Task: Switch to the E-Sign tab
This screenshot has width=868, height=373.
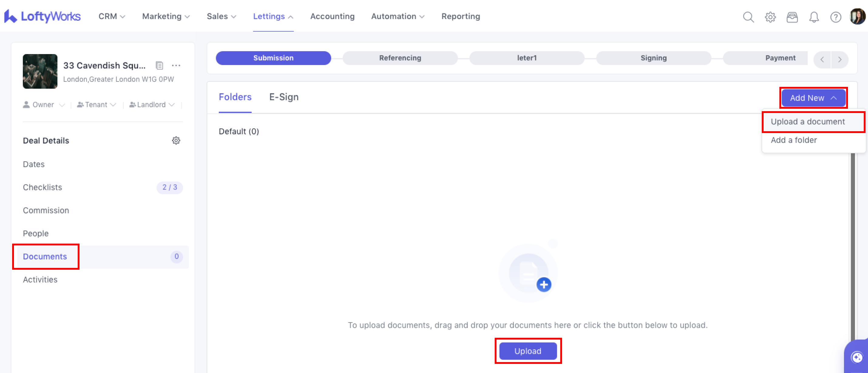Action: [x=284, y=97]
